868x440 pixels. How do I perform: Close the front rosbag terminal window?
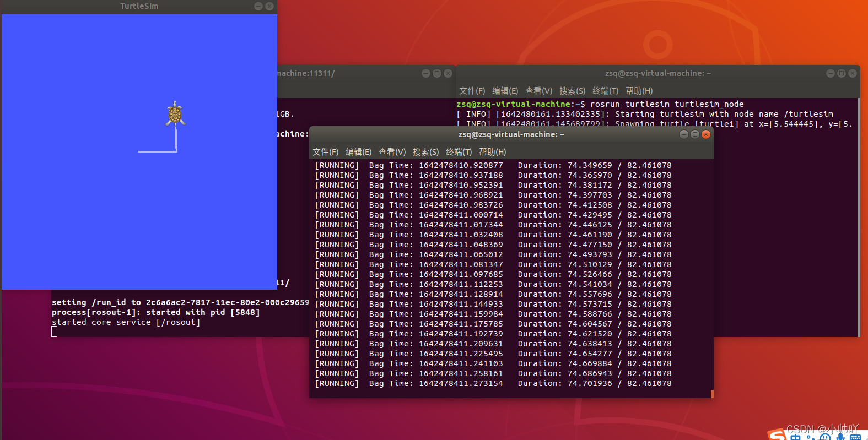click(x=706, y=134)
